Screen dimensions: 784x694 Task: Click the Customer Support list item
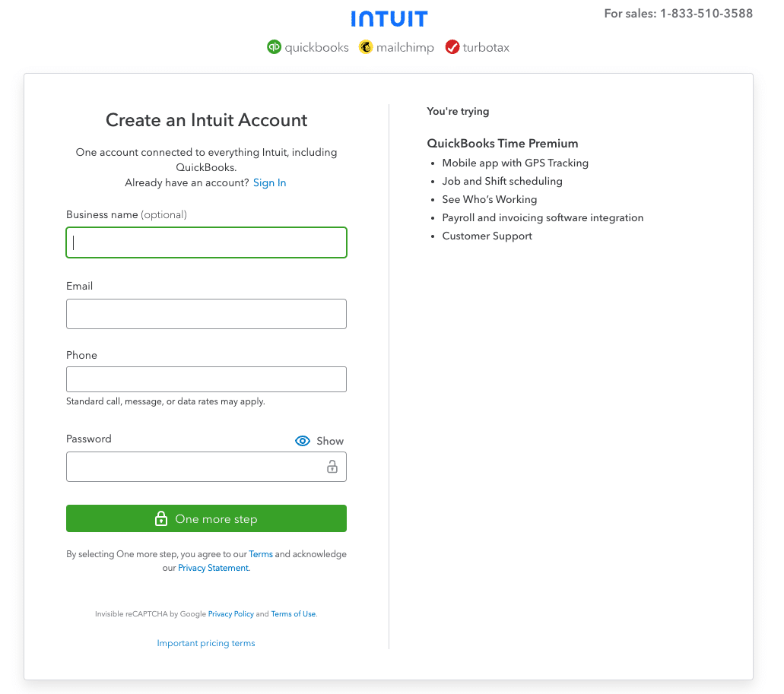tap(487, 236)
